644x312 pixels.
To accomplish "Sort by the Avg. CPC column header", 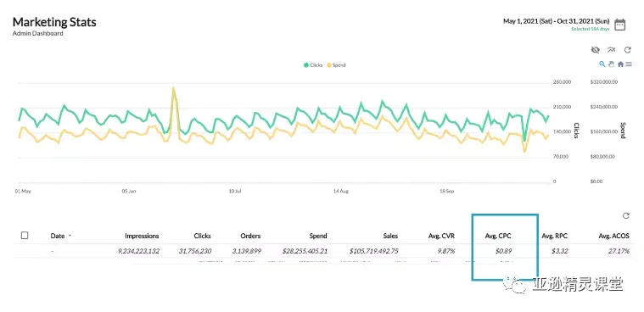I will (498, 236).
